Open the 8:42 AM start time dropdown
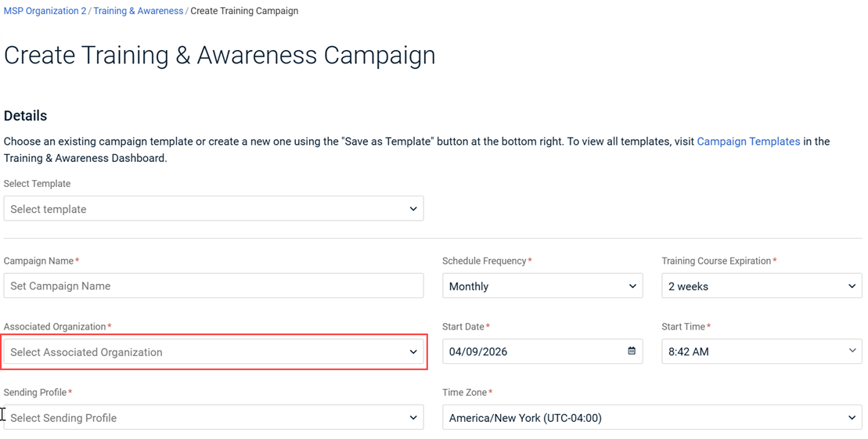Viewport: 868px width, 439px height. point(751,351)
